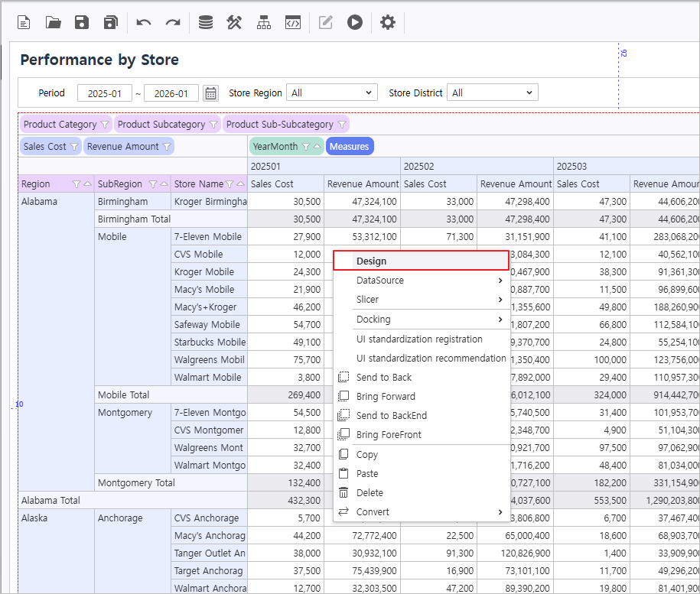Open settings with the gear icon
The height and width of the screenshot is (594, 700).
(x=388, y=22)
